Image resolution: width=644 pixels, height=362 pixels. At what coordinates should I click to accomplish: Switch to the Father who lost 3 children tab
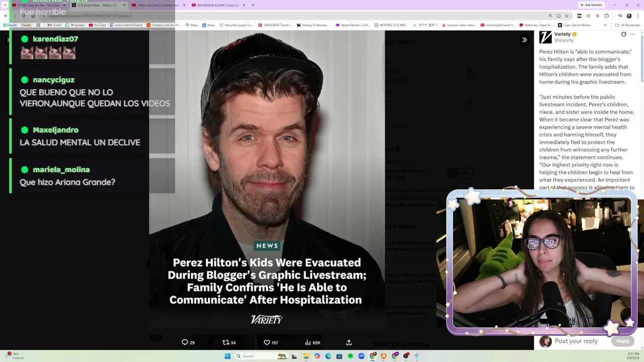click(x=158, y=5)
